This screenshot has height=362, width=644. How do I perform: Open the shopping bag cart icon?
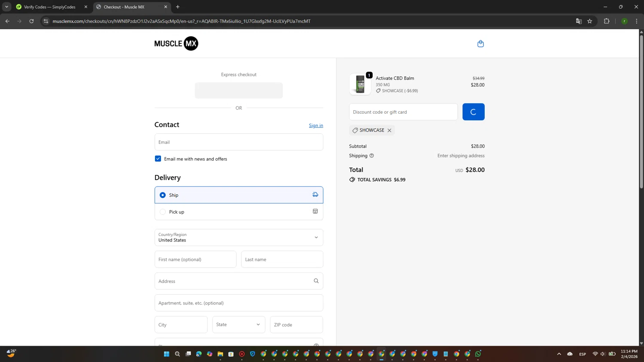[480, 44]
